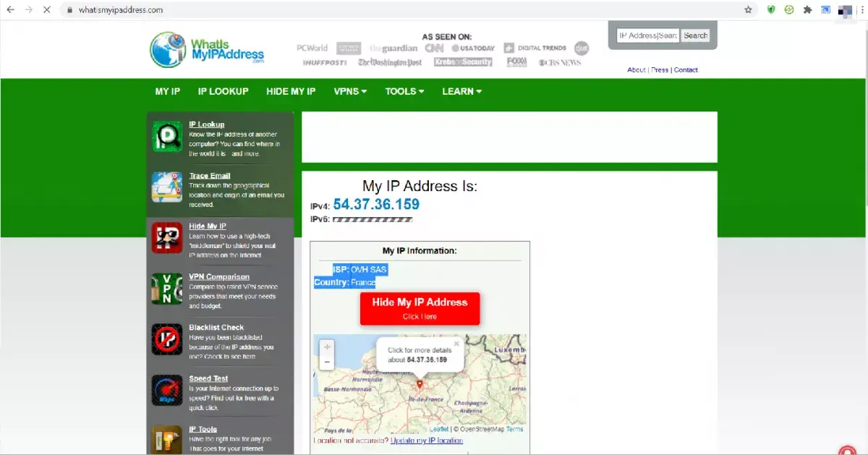Open the TOOLS dropdown menu
The image size is (868, 455).
click(404, 91)
